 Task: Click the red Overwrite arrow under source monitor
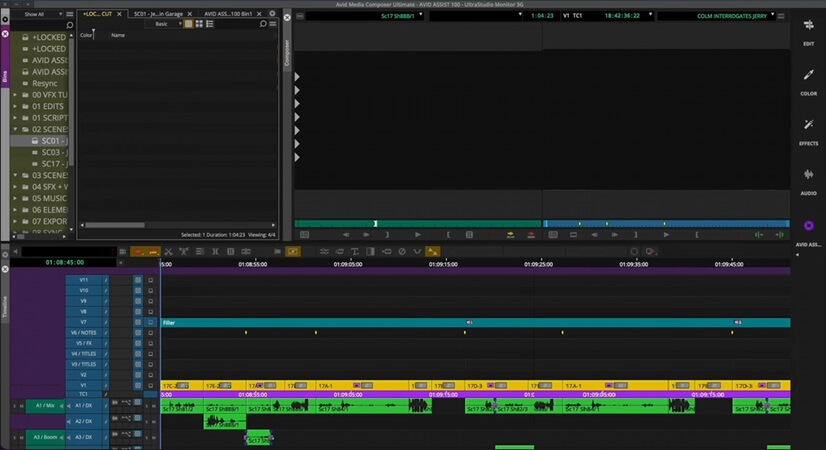pyautogui.click(x=530, y=234)
